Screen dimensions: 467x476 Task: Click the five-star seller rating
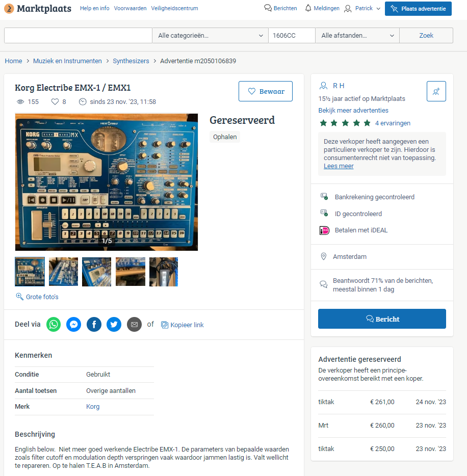coord(345,123)
